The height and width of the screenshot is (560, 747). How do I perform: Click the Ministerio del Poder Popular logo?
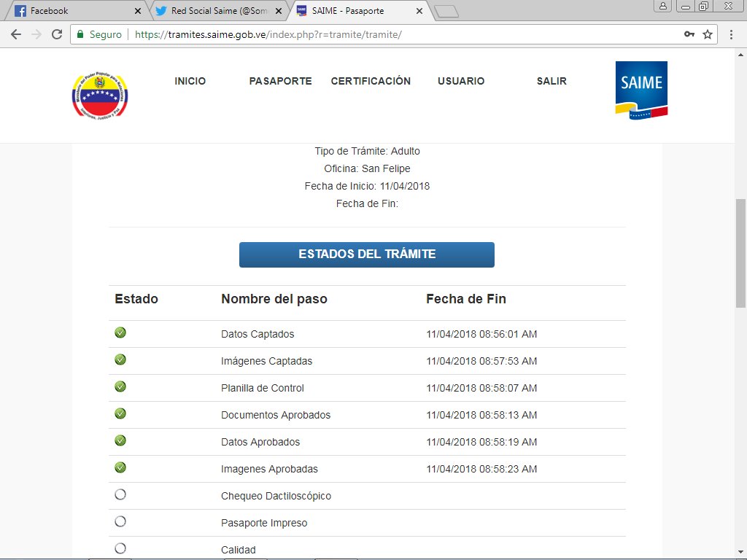[99, 96]
